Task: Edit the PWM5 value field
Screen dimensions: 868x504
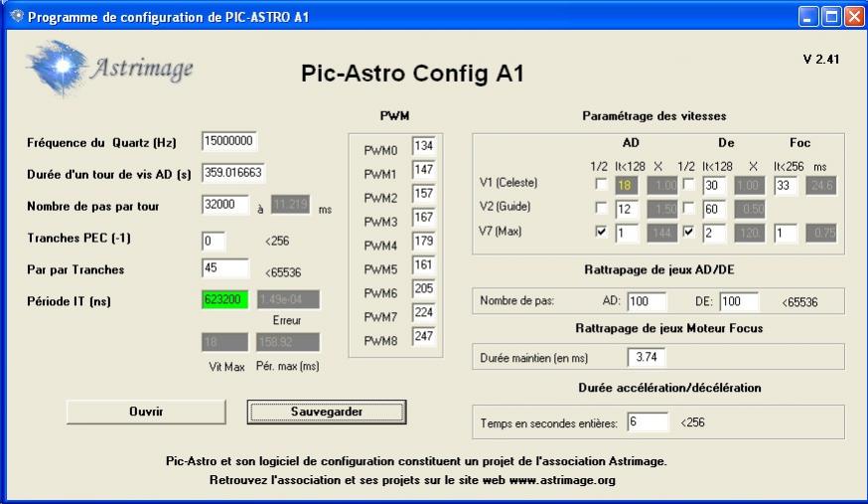Action: [423, 265]
